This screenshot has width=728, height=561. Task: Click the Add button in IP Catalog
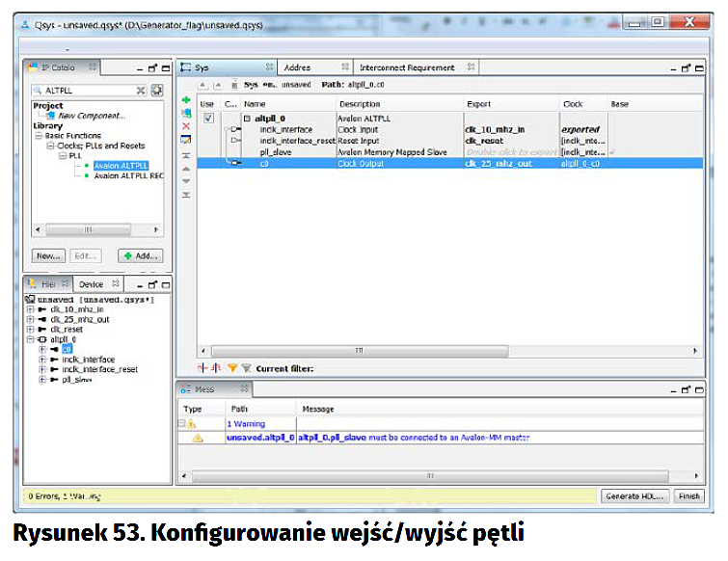tap(140, 256)
